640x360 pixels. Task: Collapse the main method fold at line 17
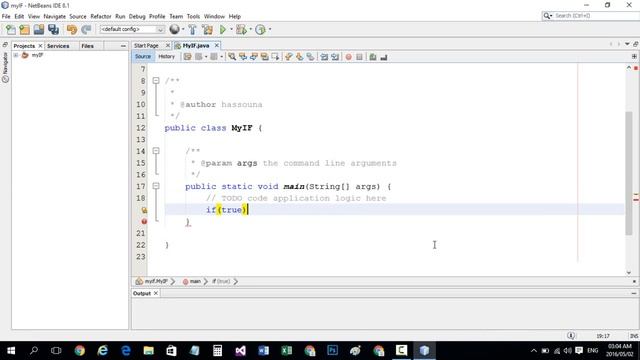coord(156,186)
